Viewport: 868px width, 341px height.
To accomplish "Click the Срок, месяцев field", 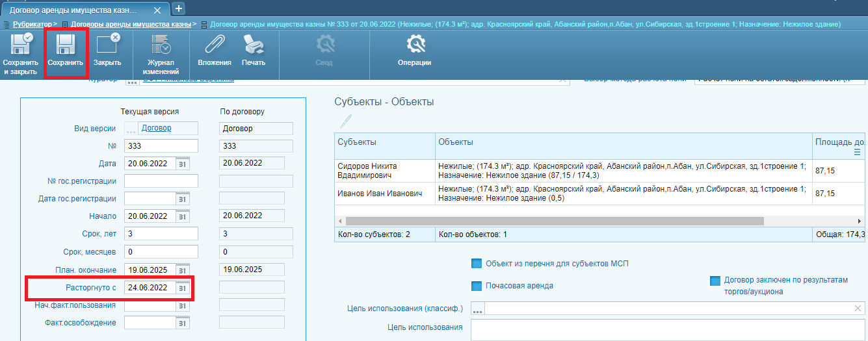I will tap(161, 251).
